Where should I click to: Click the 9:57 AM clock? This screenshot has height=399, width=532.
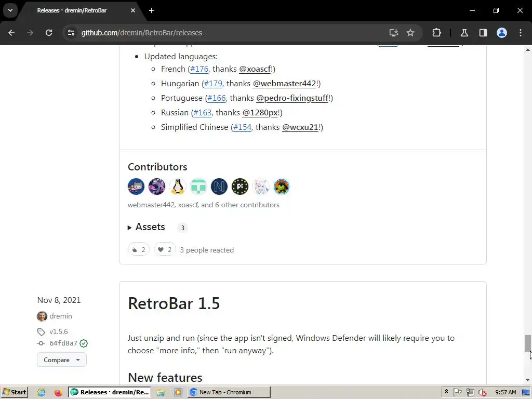[506, 392]
